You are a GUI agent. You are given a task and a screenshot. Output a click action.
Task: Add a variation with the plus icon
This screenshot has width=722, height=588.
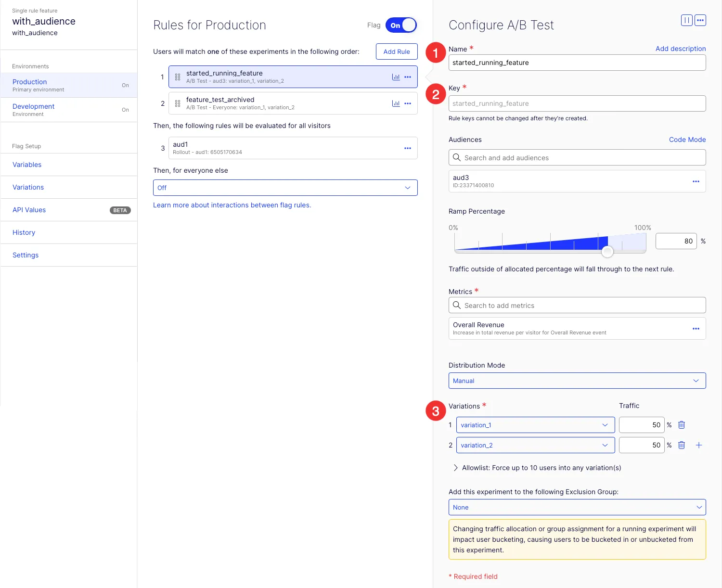coord(699,445)
